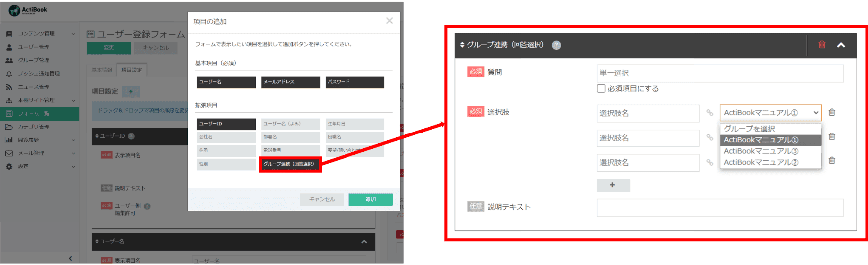Collapse ユーザー名 panel with up chevron

pyautogui.click(x=364, y=241)
